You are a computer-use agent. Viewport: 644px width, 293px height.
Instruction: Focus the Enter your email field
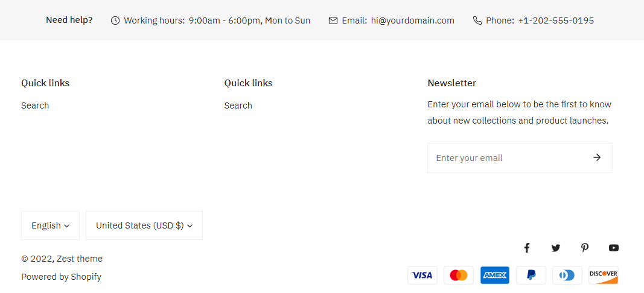pyautogui.click(x=504, y=158)
